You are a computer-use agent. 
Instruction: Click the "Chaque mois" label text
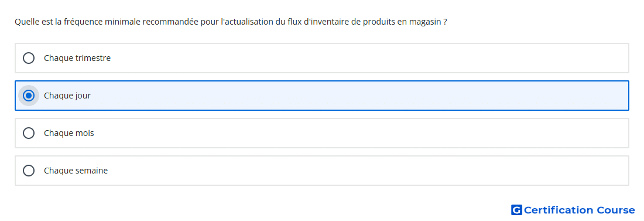tap(69, 133)
